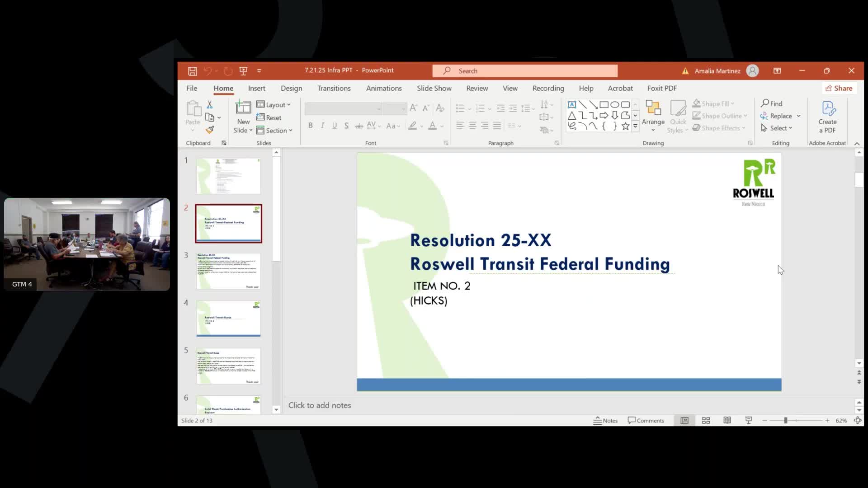Click the Reset slide button
The height and width of the screenshot is (488, 868).
pos(269,117)
